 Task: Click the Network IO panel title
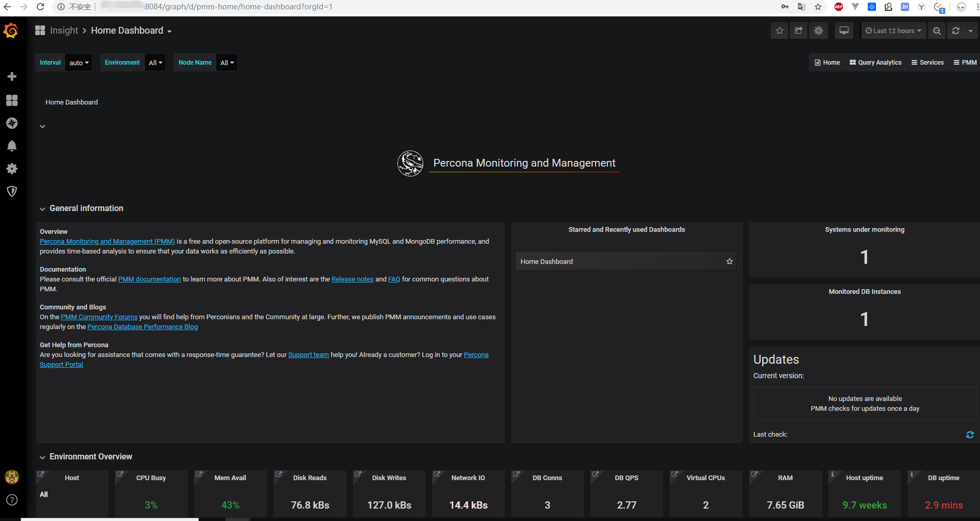point(468,478)
